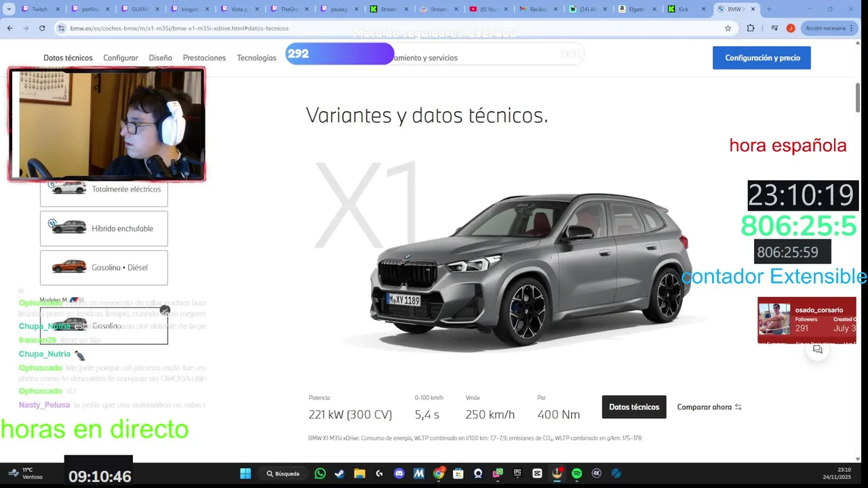Open CapCut from the taskbar

coord(537,474)
